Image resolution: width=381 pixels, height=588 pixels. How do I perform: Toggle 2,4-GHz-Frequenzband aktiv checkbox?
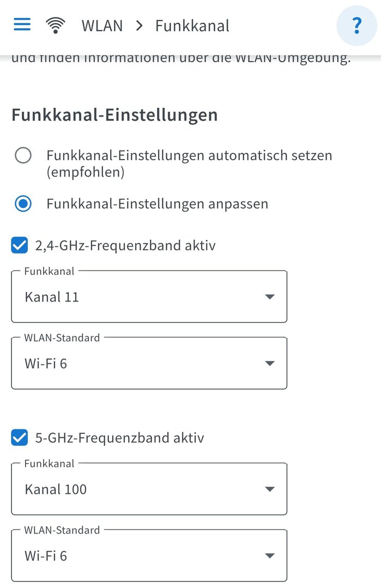[19, 246]
